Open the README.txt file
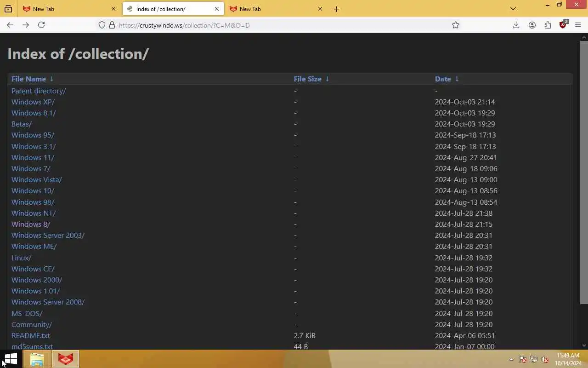The height and width of the screenshot is (368, 588). tap(31, 336)
